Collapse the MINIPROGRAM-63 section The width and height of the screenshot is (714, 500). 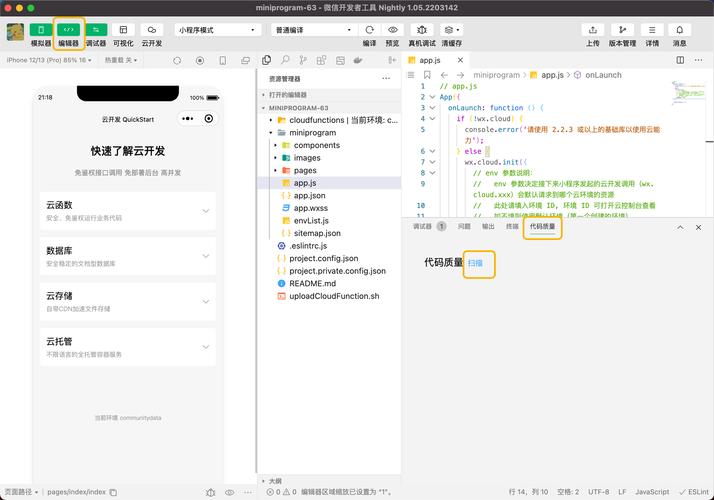point(329,108)
